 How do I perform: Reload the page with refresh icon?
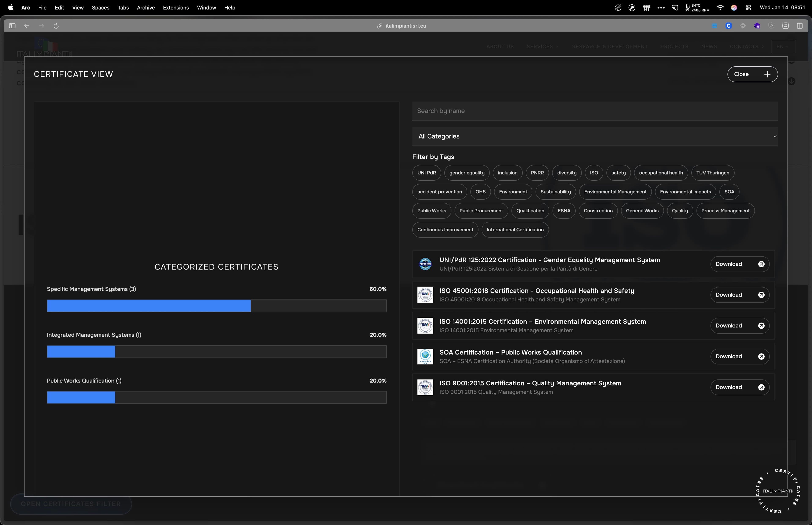click(56, 26)
